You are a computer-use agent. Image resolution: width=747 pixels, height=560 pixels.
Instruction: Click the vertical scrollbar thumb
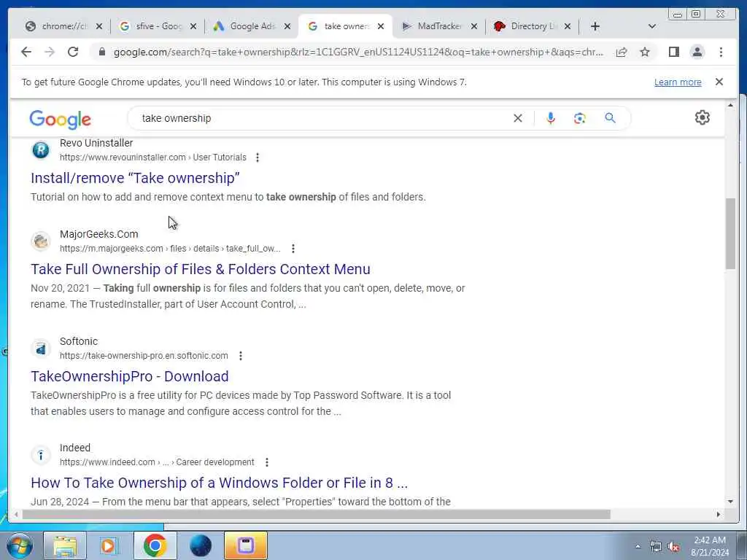click(x=730, y=234)
